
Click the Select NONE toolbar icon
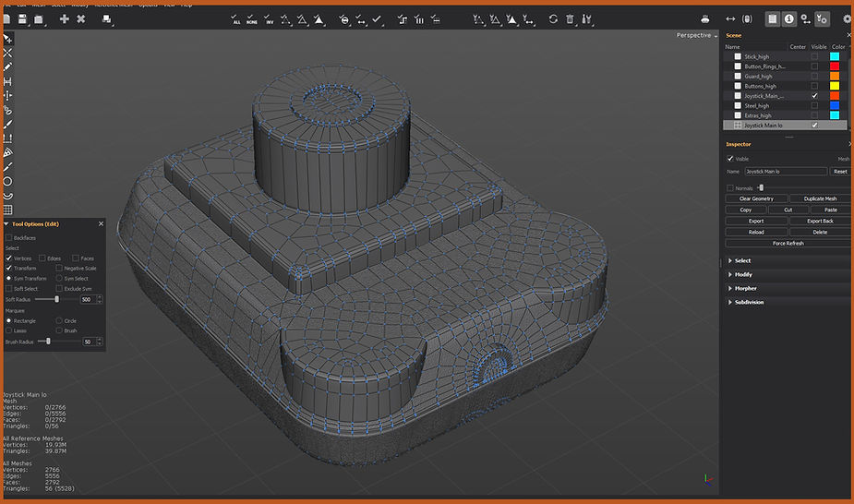click(x=252, y=19)
